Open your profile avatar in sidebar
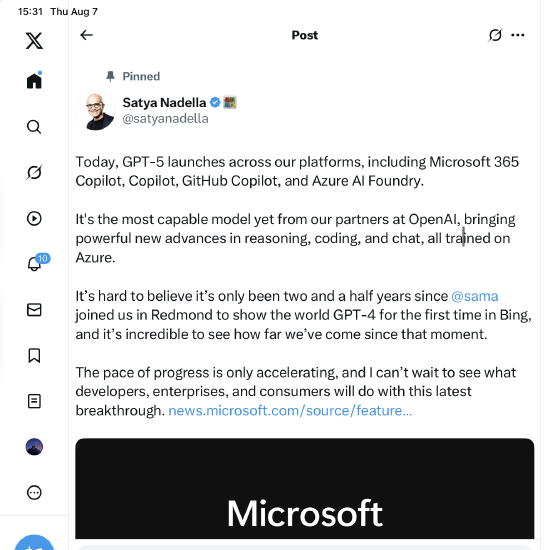Screen dimensions: 550x550 click(34, 447)
